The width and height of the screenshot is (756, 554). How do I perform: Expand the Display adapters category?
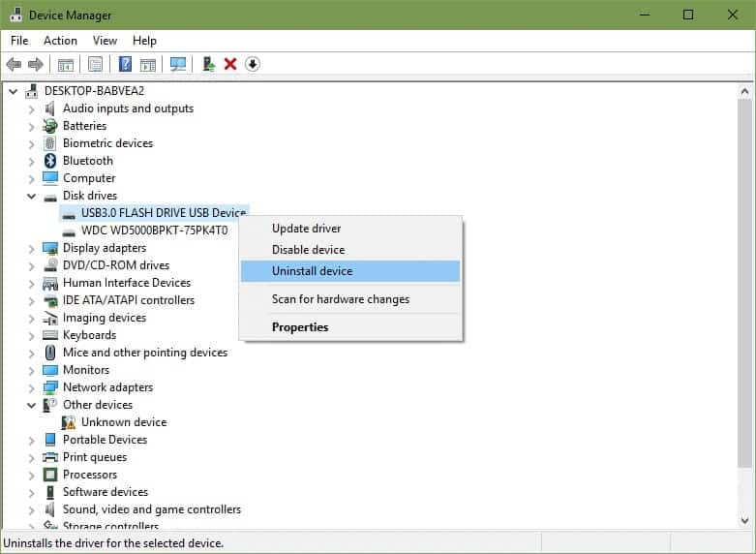(31, 249)
